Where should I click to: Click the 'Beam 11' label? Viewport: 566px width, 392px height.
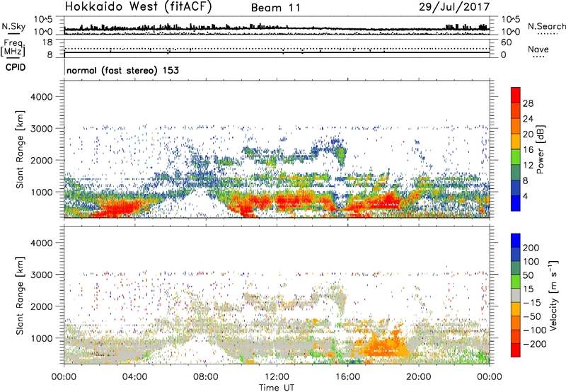(x=276, y=8)
